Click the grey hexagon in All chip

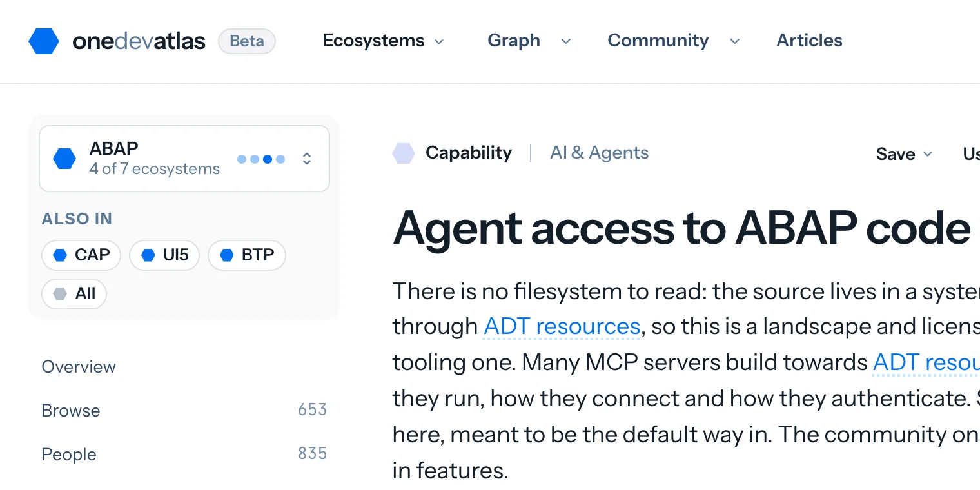pos(60,294)
